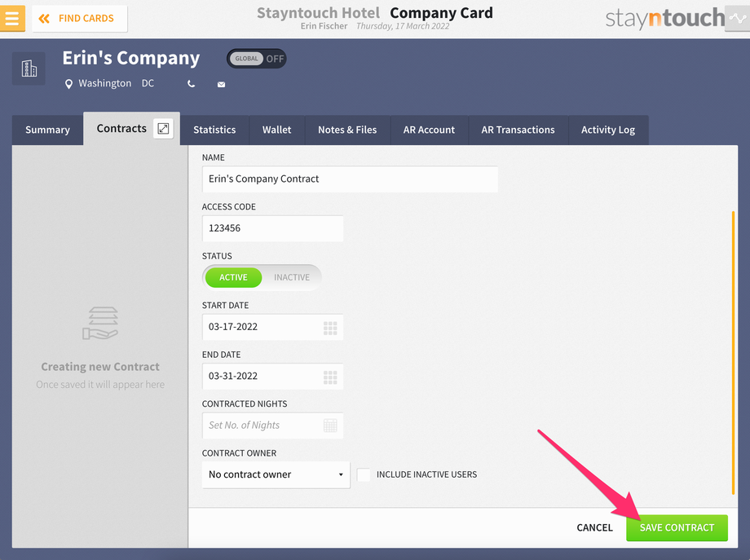Image resolution: width=750 pixels, height=560 pixels.
Task: Expand Contracts tab with popout icon
Action: tap(163, 129)
